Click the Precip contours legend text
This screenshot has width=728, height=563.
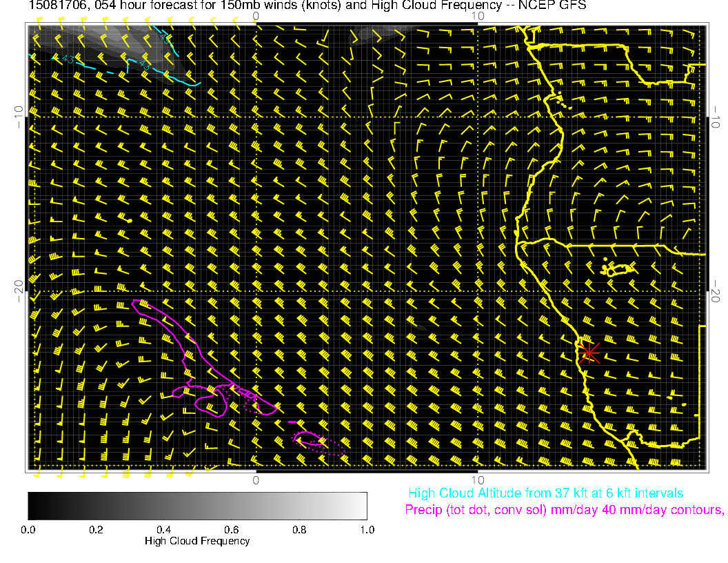[x=563, y=511]
